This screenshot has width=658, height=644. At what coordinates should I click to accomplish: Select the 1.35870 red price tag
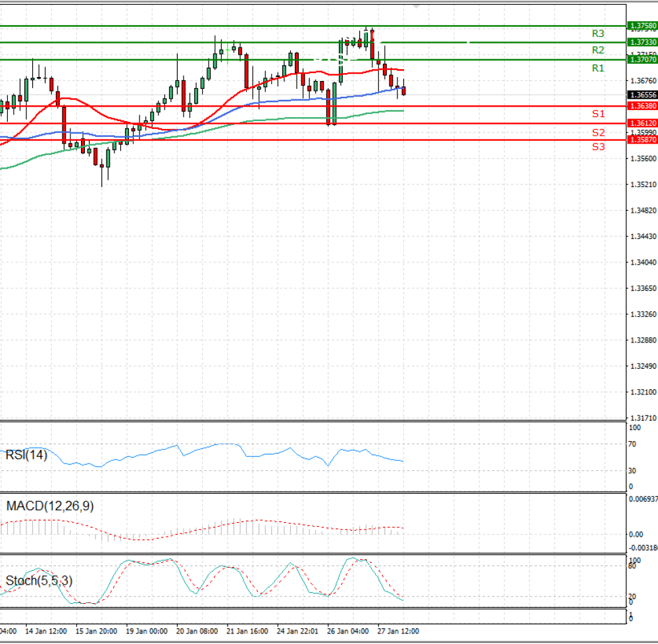pos(642,140)
